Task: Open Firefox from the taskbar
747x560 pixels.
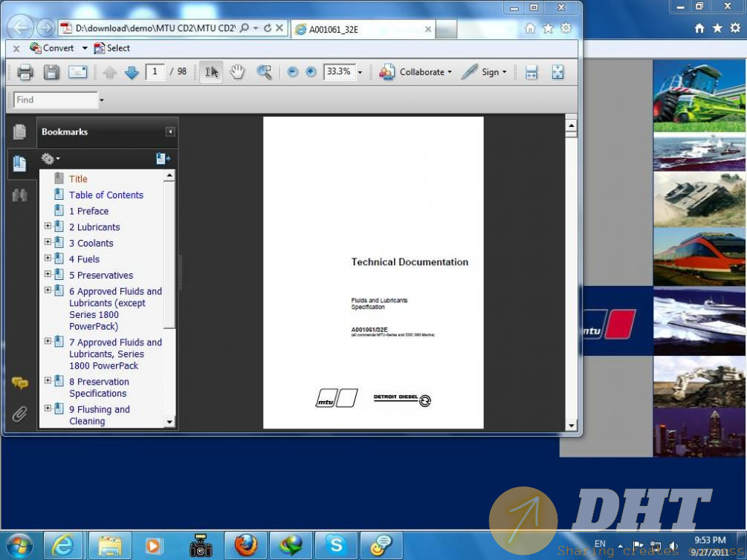Action: point(246,545)
